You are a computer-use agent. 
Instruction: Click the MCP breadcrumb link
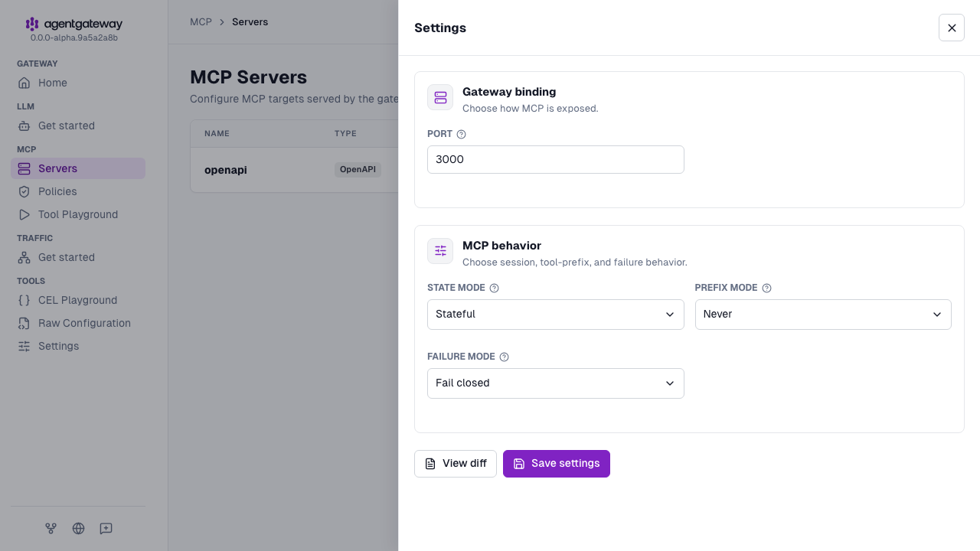(201, 21)
